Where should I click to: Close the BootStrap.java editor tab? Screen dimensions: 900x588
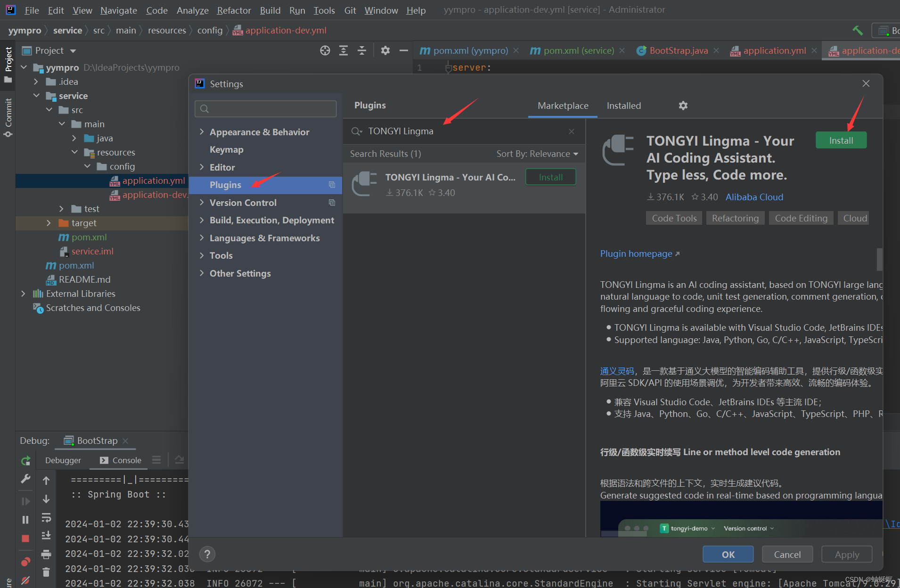point(716,50)
